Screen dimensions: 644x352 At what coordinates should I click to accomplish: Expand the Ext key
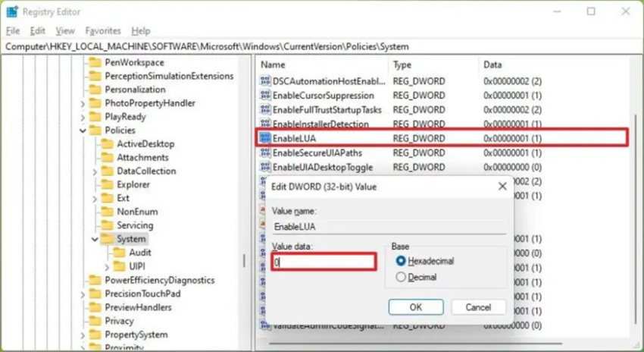(95, 199)
